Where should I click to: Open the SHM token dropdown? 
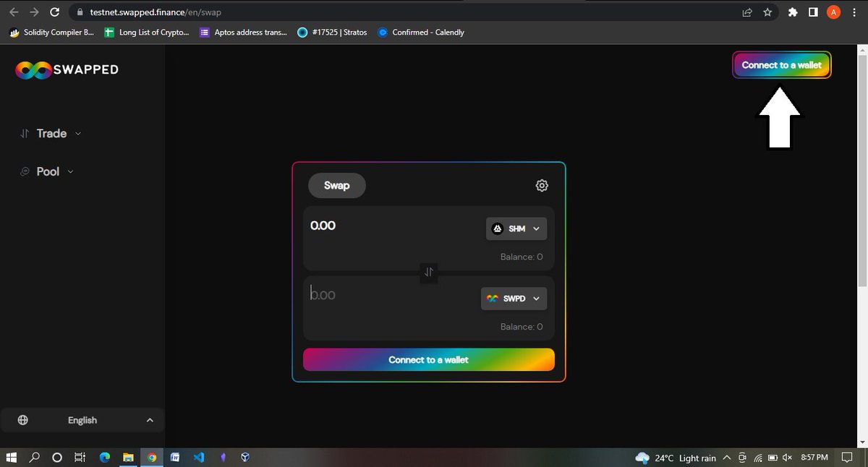click(x=516, y=228)
